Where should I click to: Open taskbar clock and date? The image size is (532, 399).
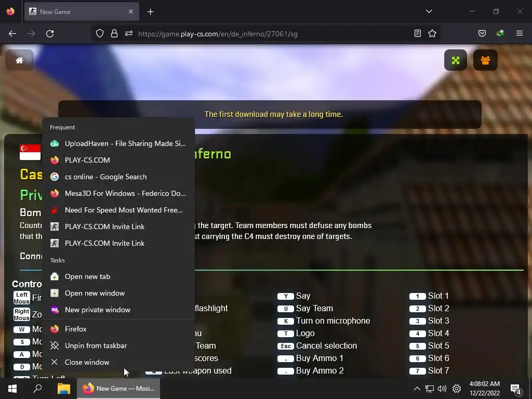tap(485, 389)
